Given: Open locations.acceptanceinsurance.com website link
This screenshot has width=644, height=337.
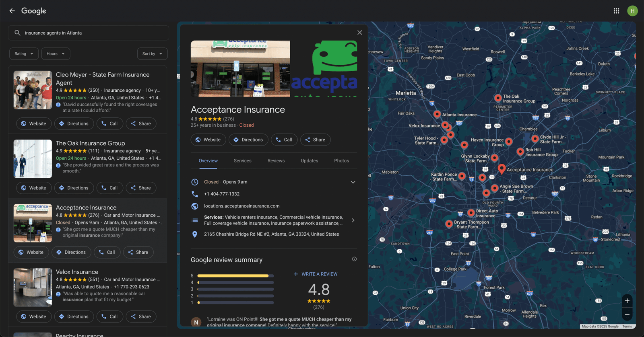Looking at the screenshot, I should tap(242, 206).
